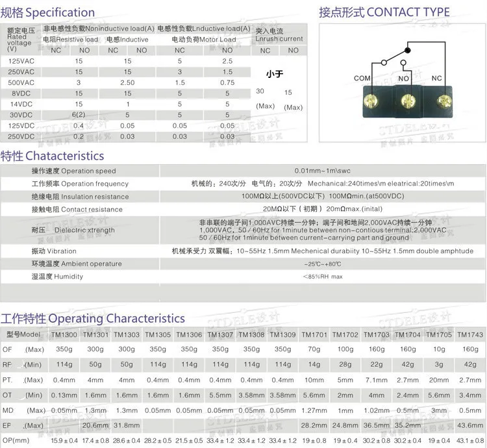This screenshot has height=448, width=487.
Task: Select the TM1701 model column header
Action: coord(314,334)
